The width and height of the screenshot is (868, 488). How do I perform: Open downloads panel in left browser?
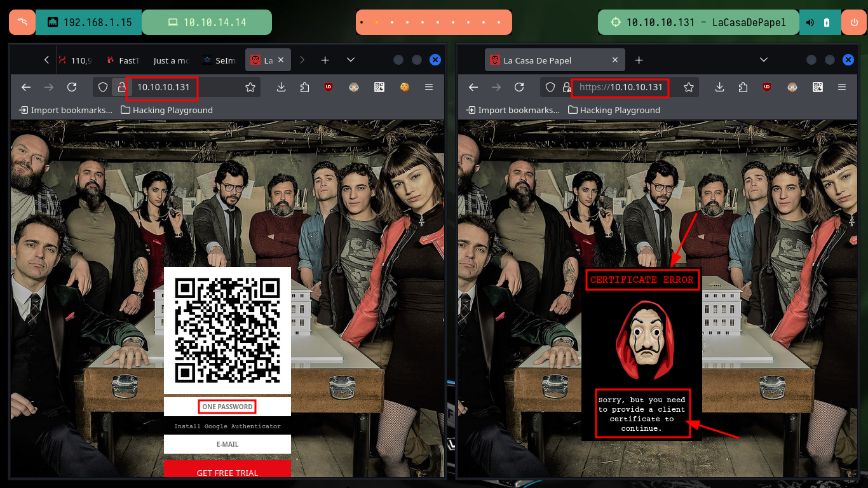[281, 87]
